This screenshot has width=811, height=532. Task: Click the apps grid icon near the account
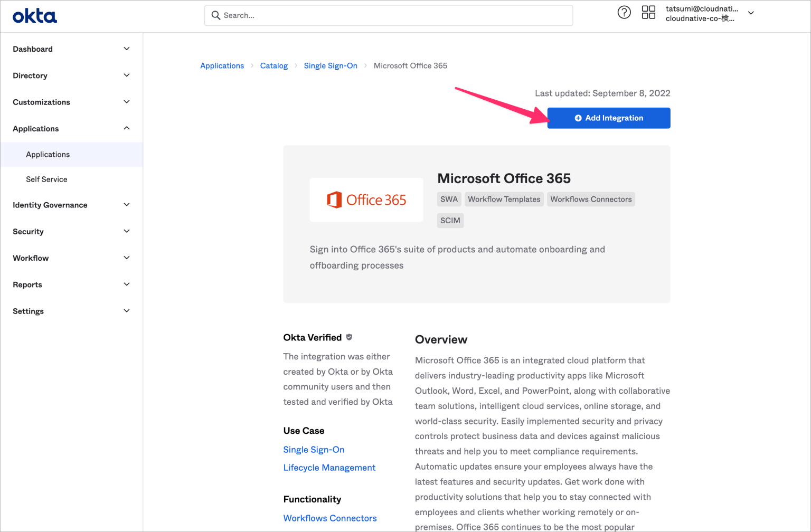648,12
